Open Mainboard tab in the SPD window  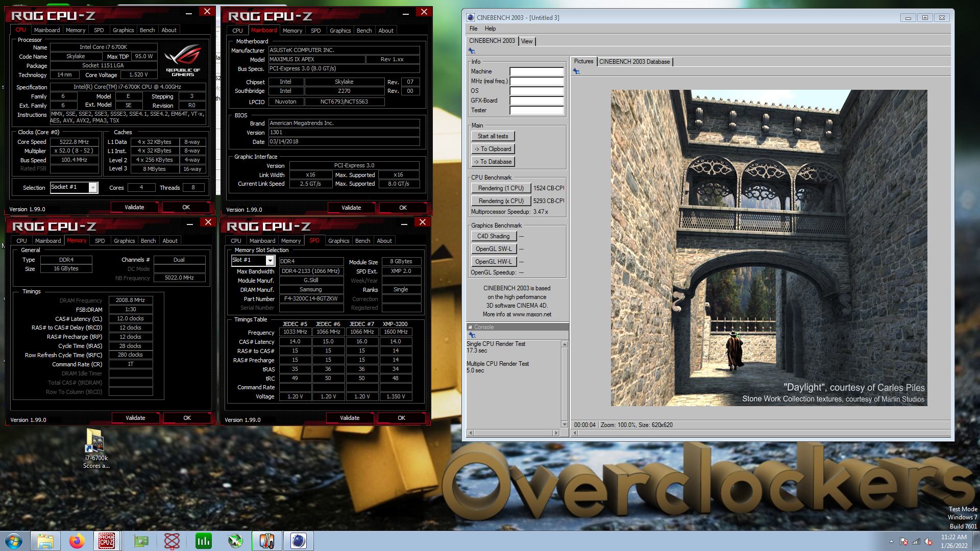point(262,241)
